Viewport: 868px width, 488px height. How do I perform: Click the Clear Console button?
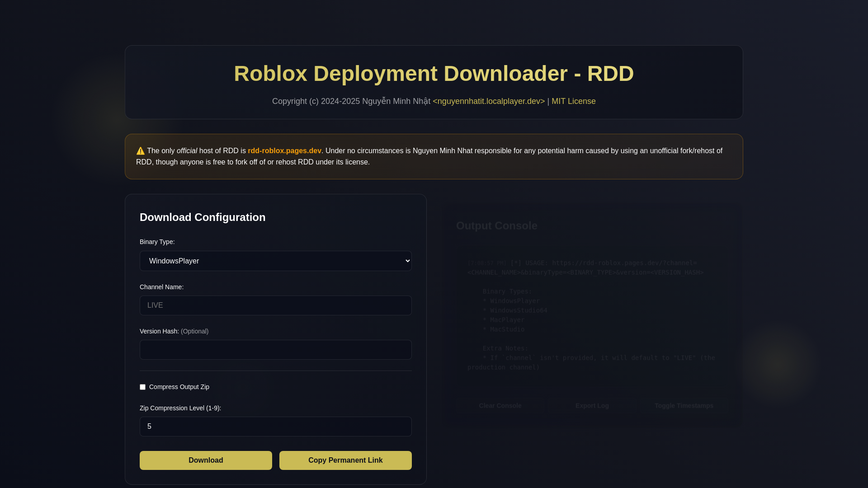[x=500, y=406]
